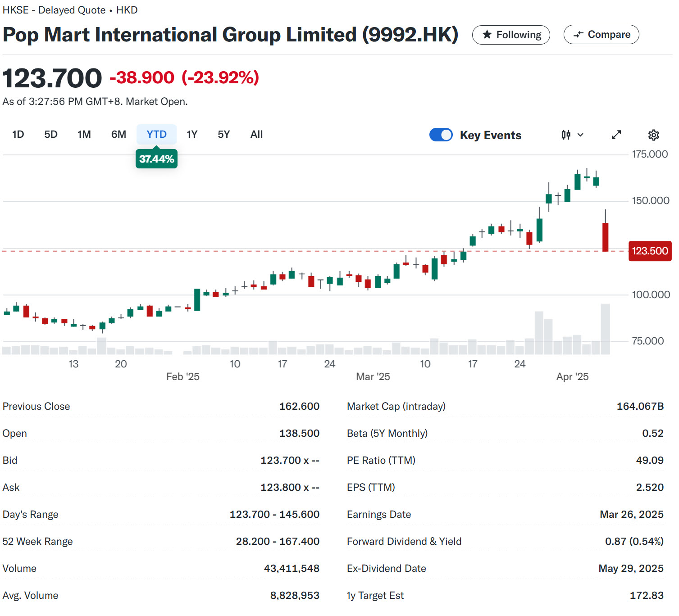Click Ex-Dividend Date May 29, 2025
Screen dimensions: 679x616
coord(631,568)
